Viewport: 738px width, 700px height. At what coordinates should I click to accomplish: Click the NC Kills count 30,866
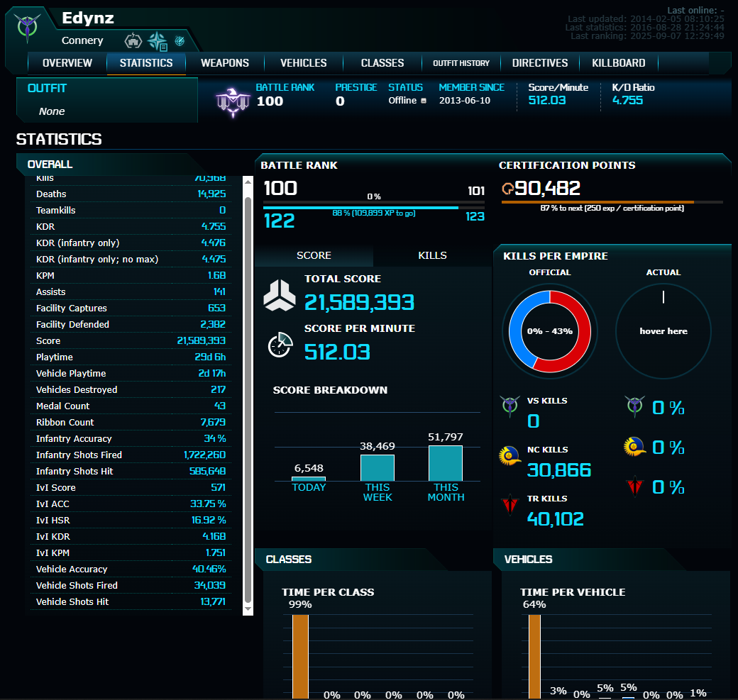(x=558, y=470)
